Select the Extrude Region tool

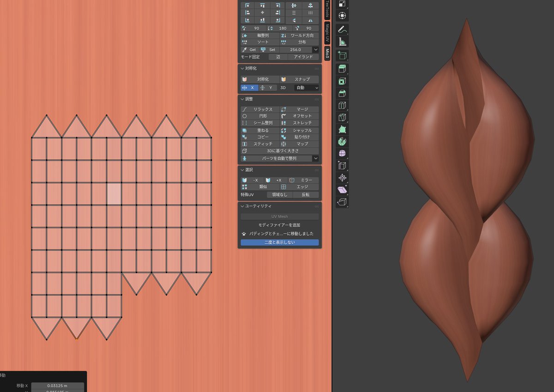coord(342,69)
